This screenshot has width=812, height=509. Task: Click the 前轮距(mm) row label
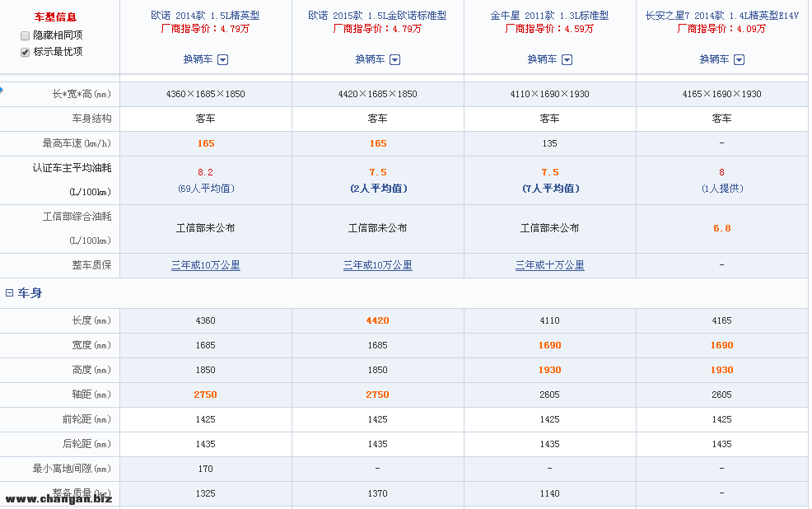pos(86,419)
